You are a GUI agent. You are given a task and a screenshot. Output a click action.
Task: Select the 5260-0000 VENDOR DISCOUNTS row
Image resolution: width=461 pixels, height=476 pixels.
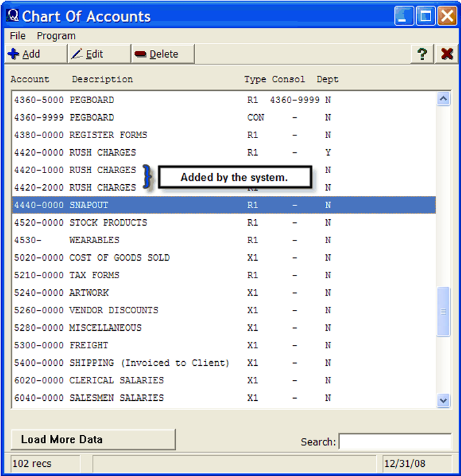point(224,310)
